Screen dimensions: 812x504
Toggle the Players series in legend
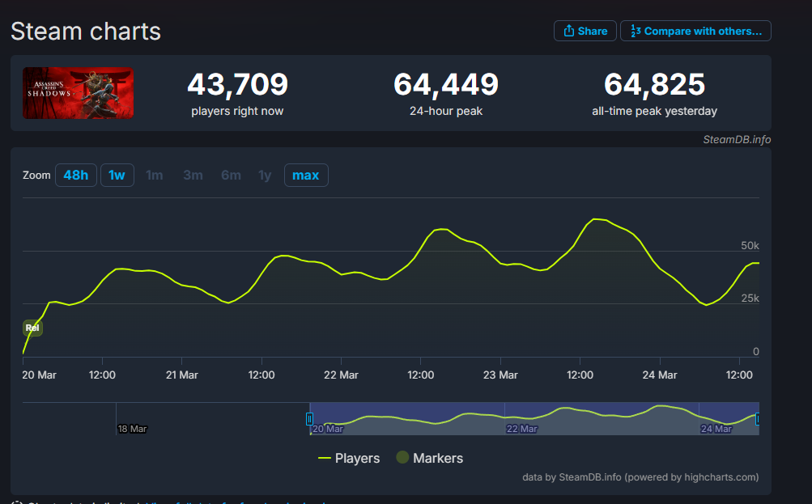tap(349, 458)
